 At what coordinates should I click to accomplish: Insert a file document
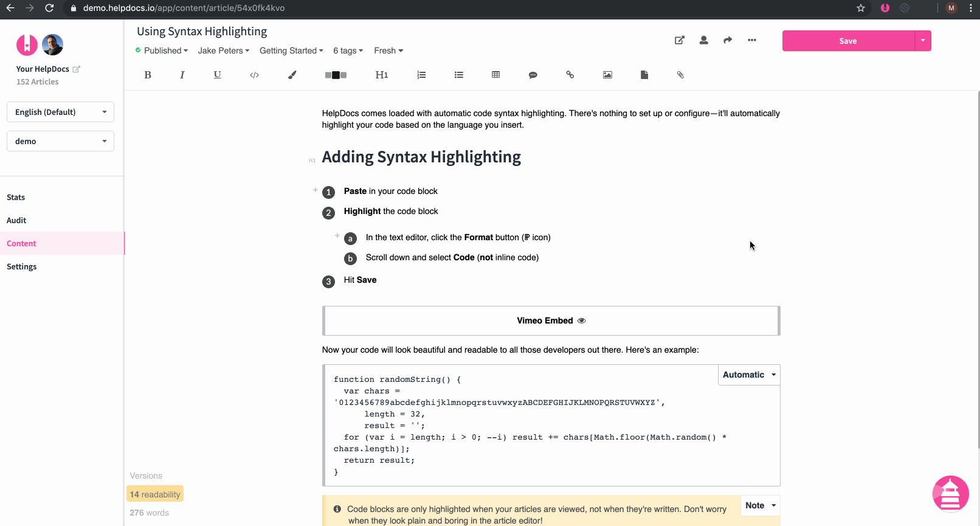coord(644,75)
